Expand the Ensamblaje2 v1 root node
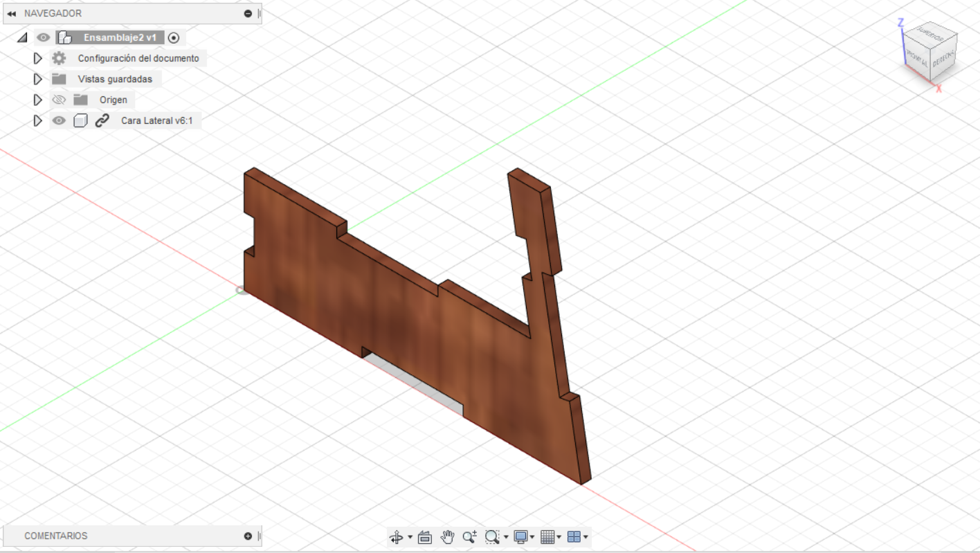The width and height of the screenshot is (980, 553). tap(23, 37)
